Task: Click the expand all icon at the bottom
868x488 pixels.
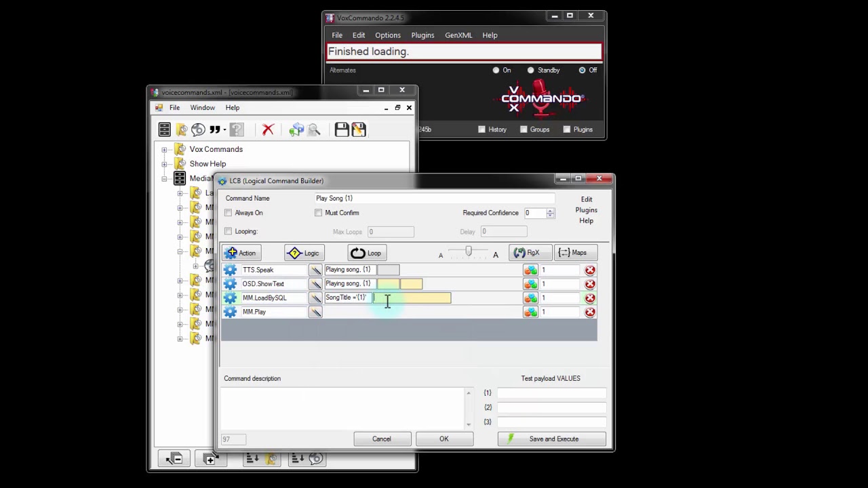Action: 210,459
